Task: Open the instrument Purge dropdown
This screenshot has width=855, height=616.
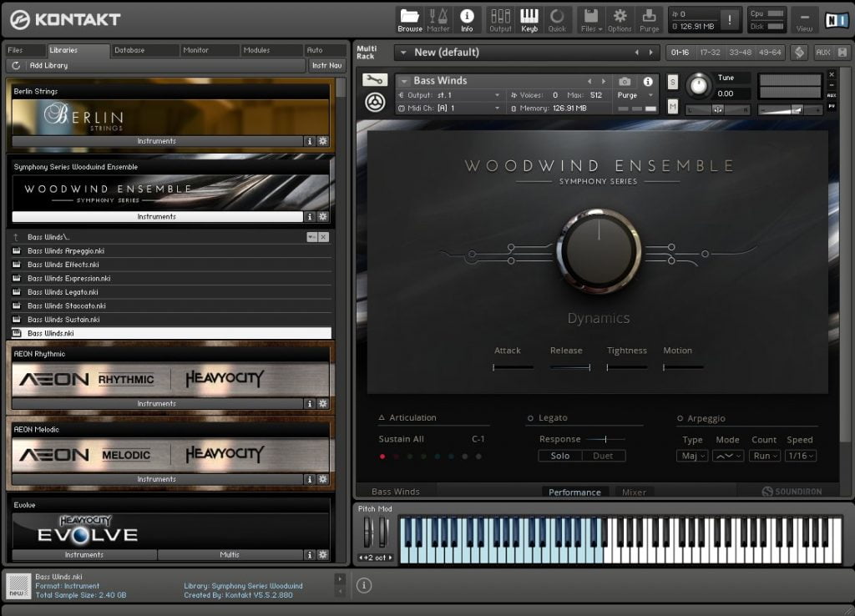Action: point(635,95)
